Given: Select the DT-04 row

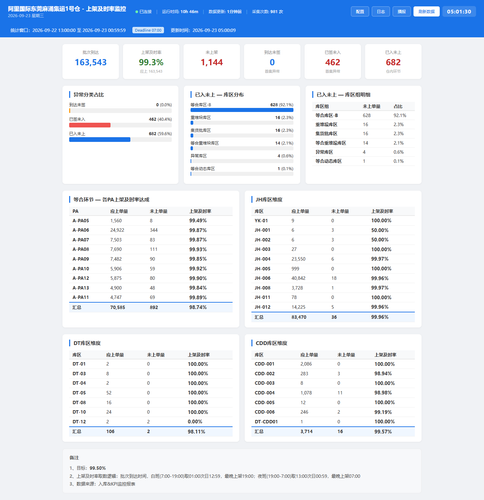Looking at the screenshot, I should click(x=151, y=383).
